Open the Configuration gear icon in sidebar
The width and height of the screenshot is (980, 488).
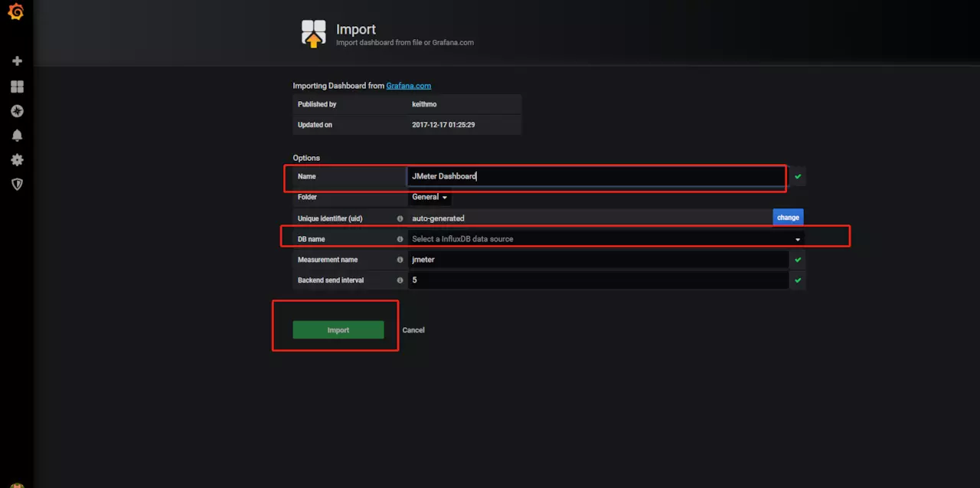[17, 160]
